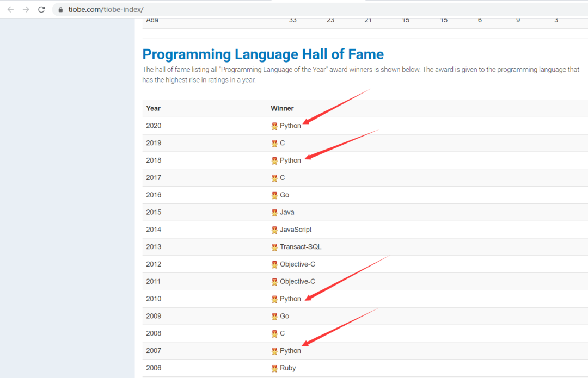This screenshot has height=378, width=588.
Task: Click the medal icon in 2007 row
Action: [274, 351]
